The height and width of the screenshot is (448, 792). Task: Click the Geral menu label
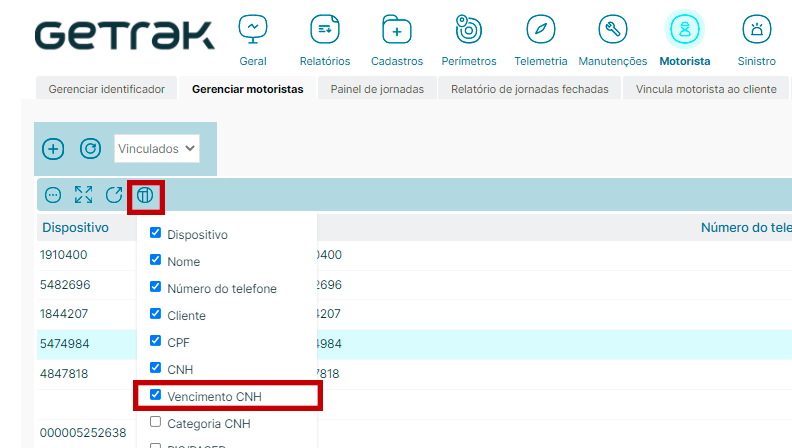click(x=253, y=61)
